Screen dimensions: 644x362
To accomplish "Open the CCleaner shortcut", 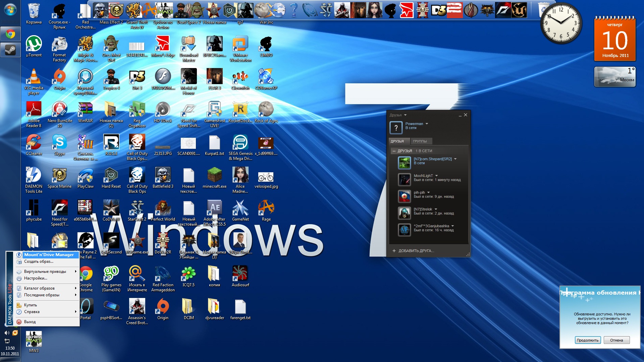I will [x=34, y=142].
